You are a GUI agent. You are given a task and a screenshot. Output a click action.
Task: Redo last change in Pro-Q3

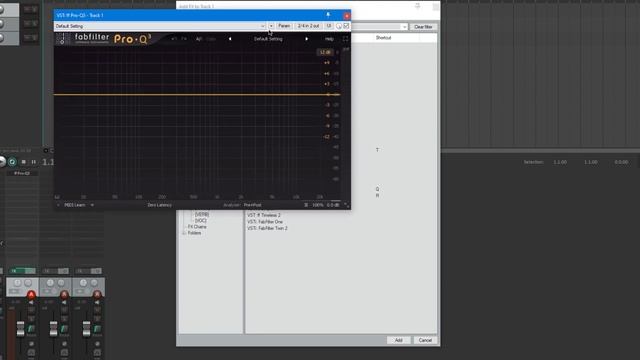(x=184, y=39)
